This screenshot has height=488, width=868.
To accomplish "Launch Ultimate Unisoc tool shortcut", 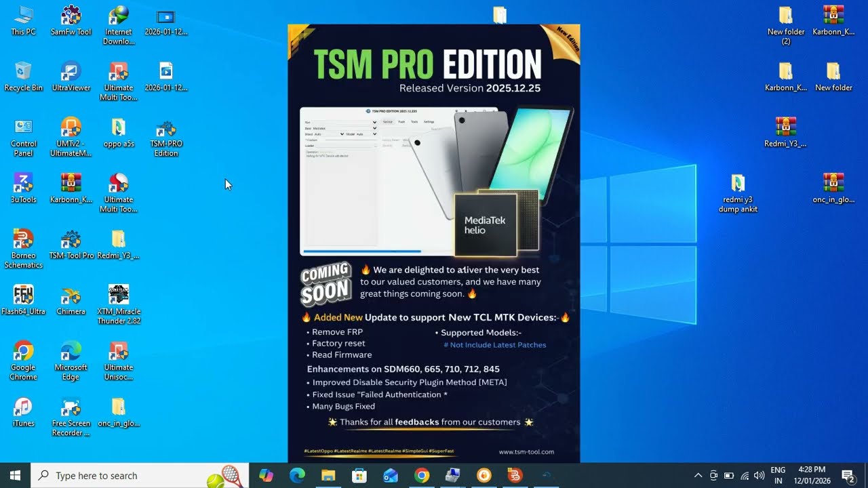I will 119,361.
